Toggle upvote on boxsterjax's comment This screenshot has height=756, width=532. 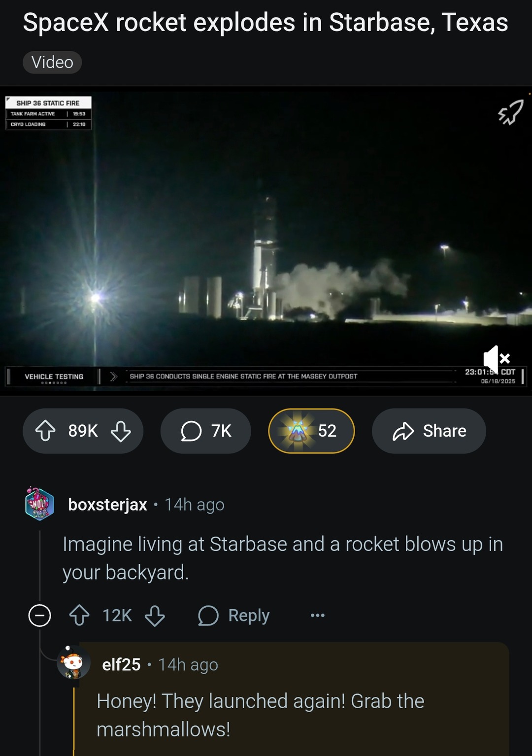(80, 614)
